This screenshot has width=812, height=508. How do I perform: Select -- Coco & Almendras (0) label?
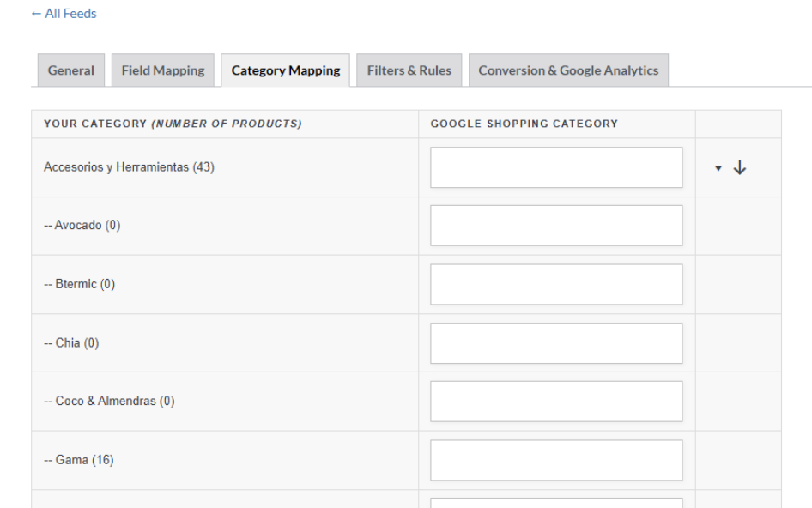109,402
